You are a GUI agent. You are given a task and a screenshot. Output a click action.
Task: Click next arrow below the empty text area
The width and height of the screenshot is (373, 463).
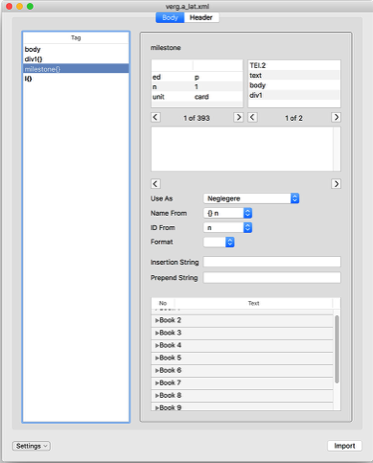(x=336, y=184)
